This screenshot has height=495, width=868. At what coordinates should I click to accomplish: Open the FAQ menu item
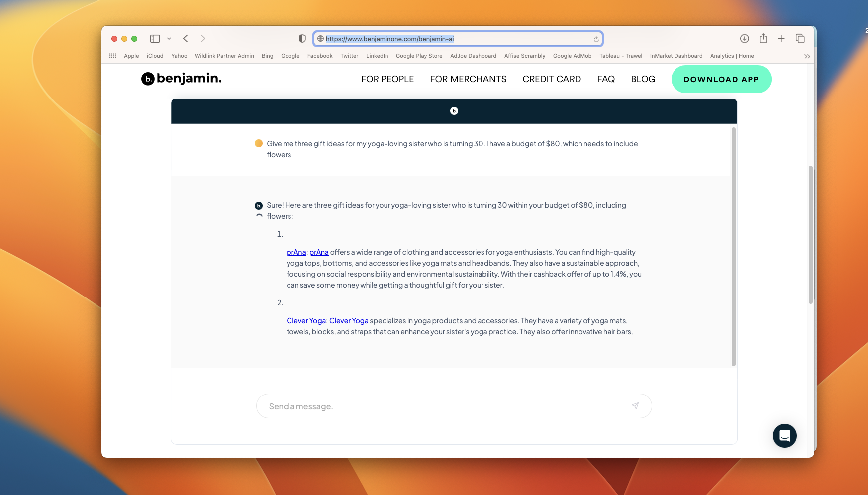pyautogui.click(x=606, y=79)
